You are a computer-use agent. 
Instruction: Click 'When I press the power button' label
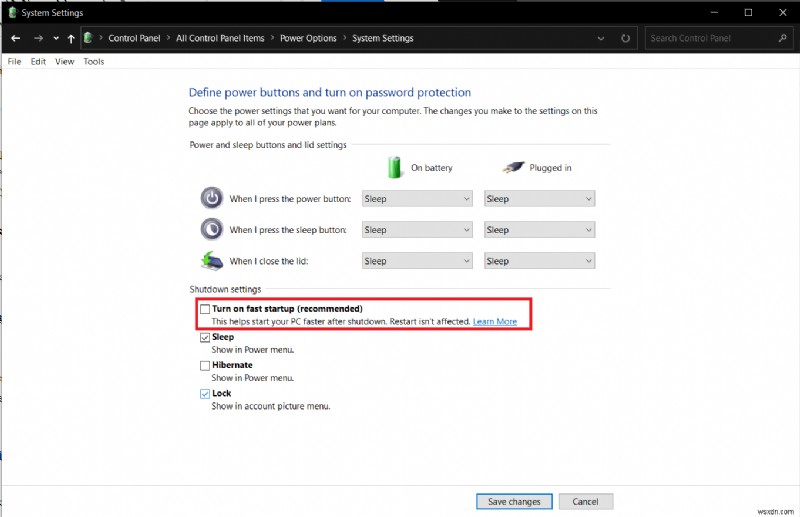[x=290, y=199]
